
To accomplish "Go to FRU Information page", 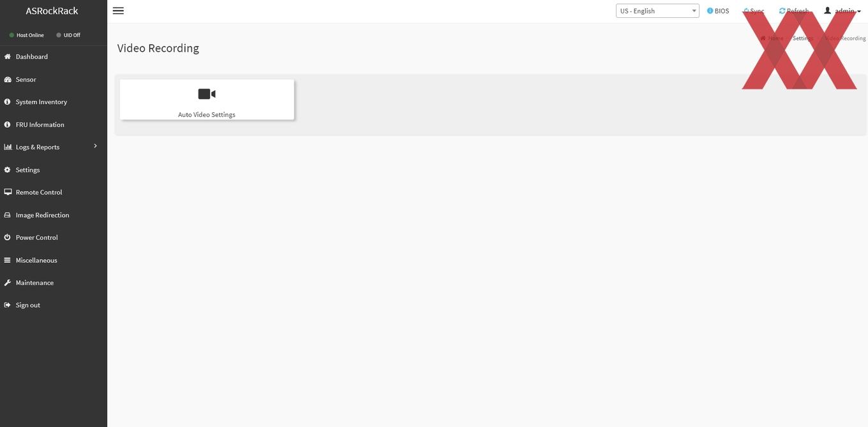I will 40,124.
